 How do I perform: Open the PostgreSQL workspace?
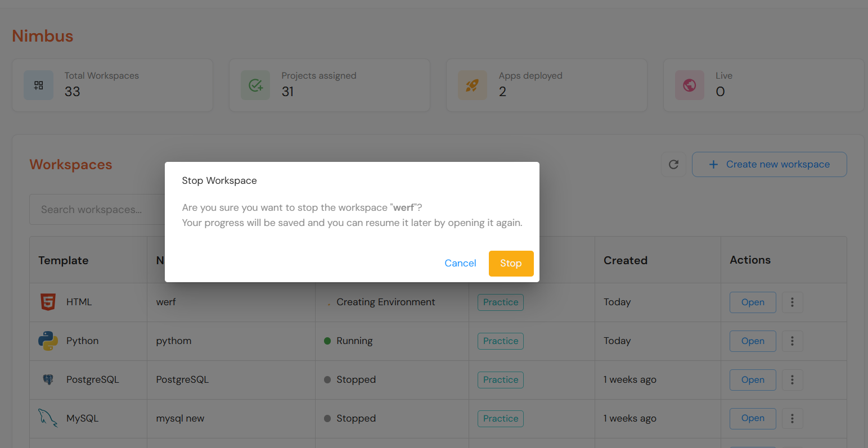pos(752,380)
